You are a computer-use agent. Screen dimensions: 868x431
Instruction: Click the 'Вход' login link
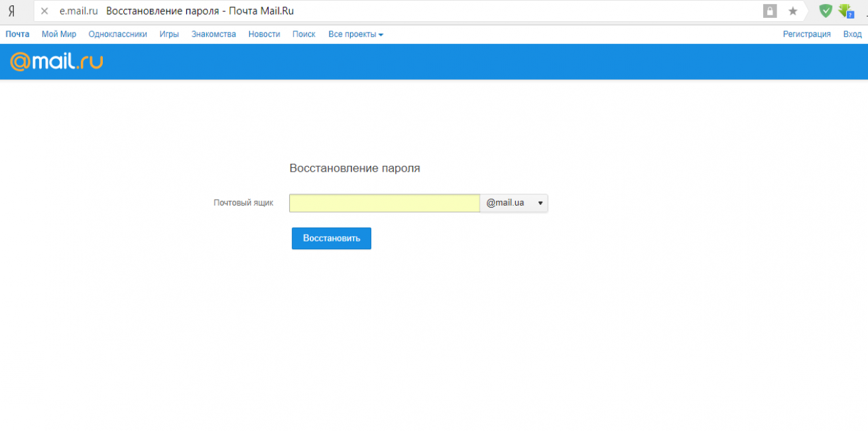pos(852,34)
